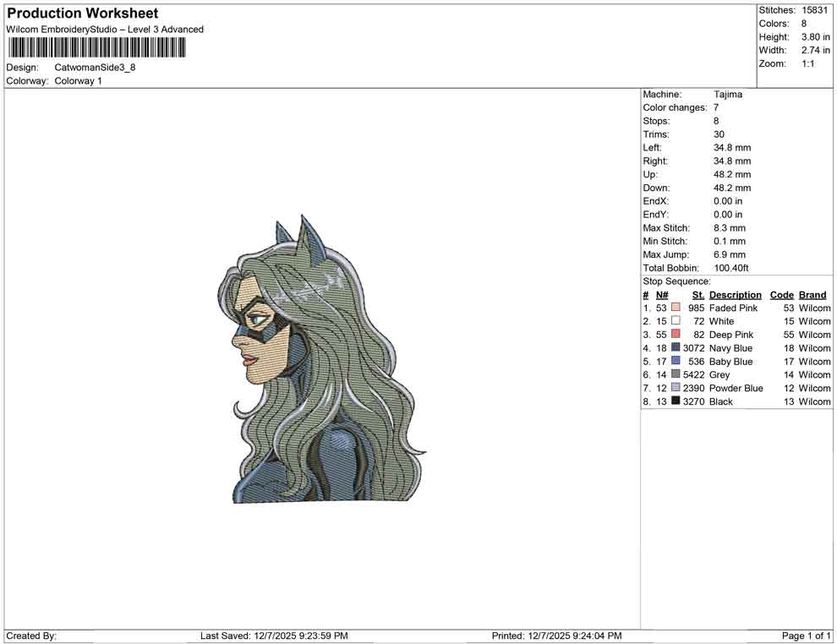Select the Navy Blue thread swatch
837x644 pixels.
(x=675, y=348)
